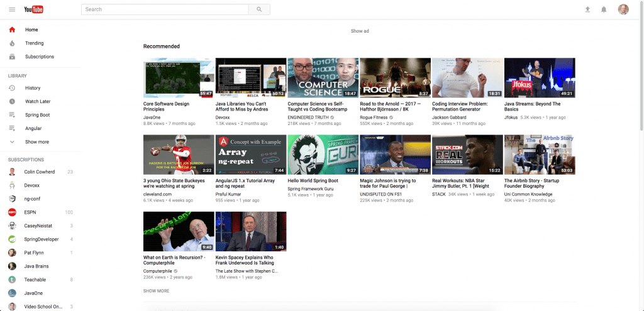Click The Airbnb Story video title
The width and height of the screenshot is (644, 311).
point(532,183)
